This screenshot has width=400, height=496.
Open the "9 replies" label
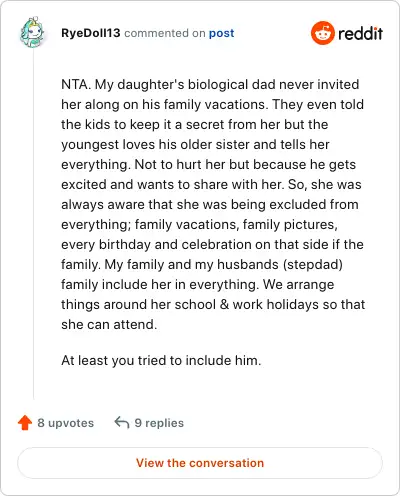tap(159, 423)
